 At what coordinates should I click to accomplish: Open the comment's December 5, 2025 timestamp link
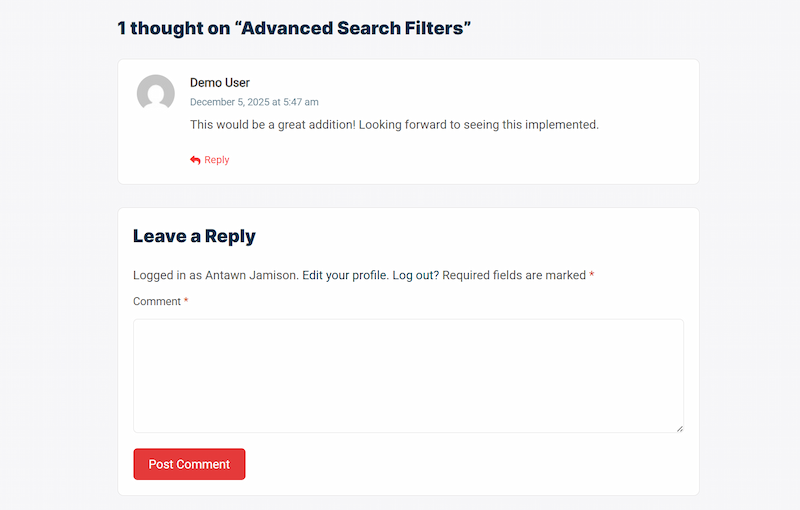tap(254, 102)
